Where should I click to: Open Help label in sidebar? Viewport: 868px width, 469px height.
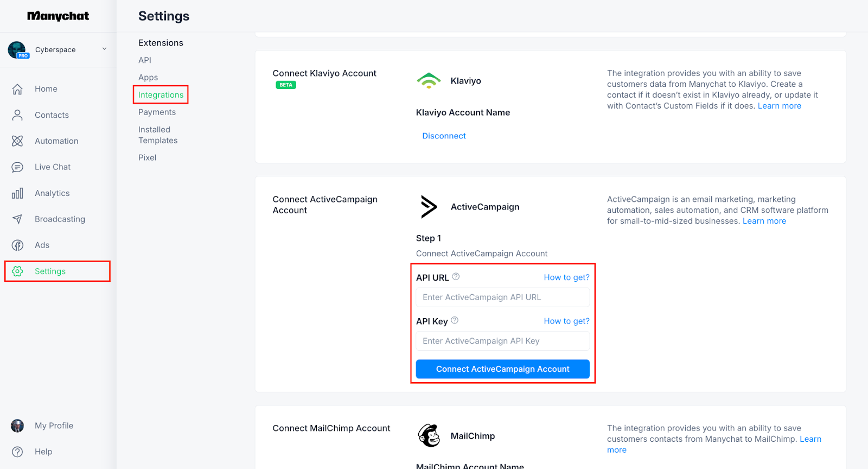click(43, 452)
